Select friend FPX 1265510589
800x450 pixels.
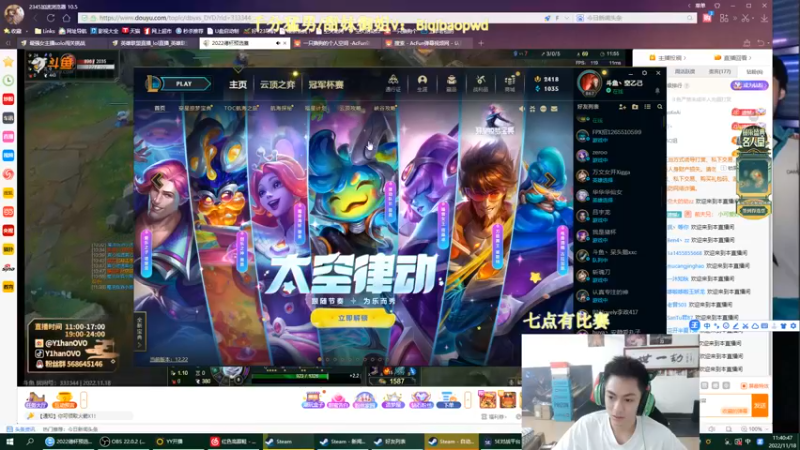click(x=619, y=136)
